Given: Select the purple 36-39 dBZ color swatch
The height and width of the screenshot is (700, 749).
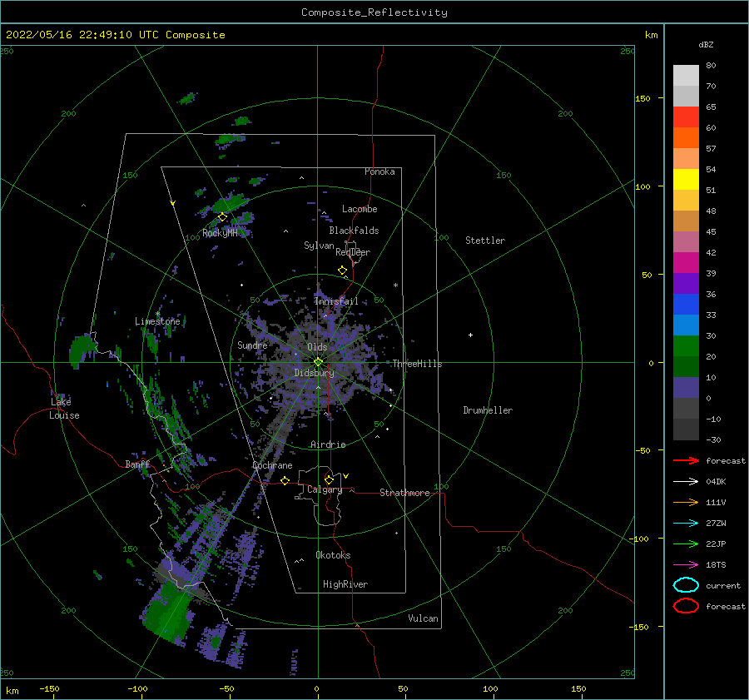Looking at the screenshot, I should point(686,283).
